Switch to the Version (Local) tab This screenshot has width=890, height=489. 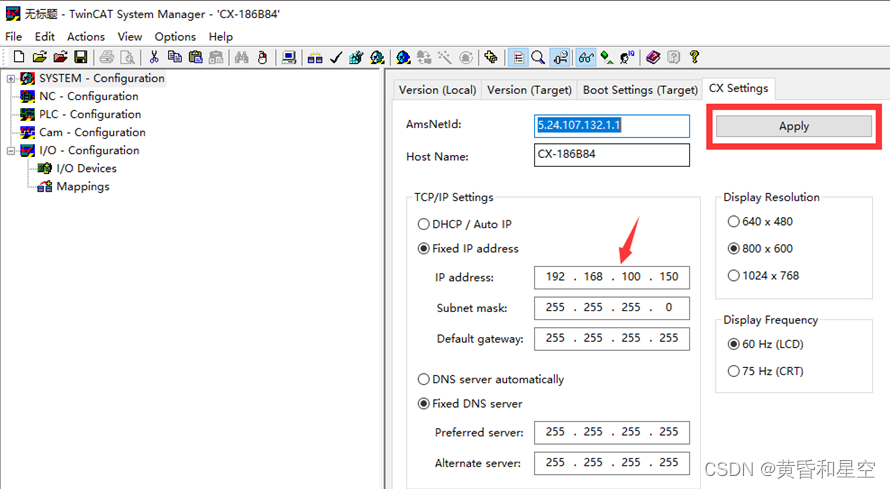[x=438, y=90]
